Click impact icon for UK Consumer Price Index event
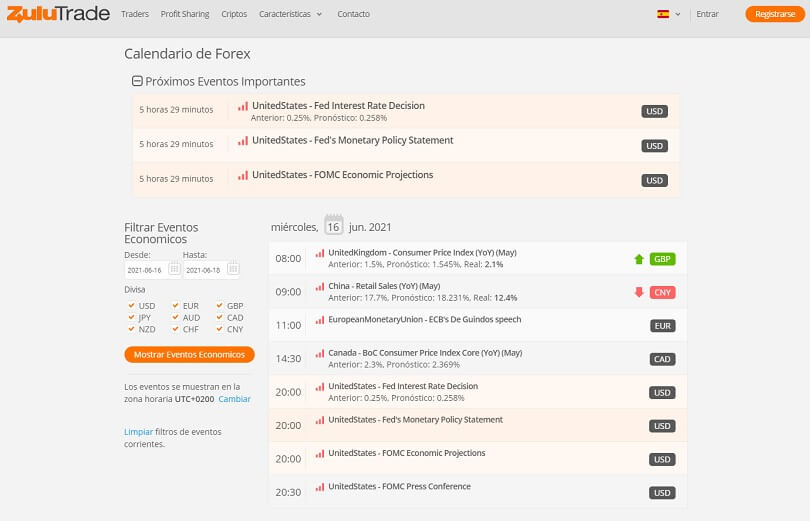This screenshot has width=810, height=521. point(320,254)
